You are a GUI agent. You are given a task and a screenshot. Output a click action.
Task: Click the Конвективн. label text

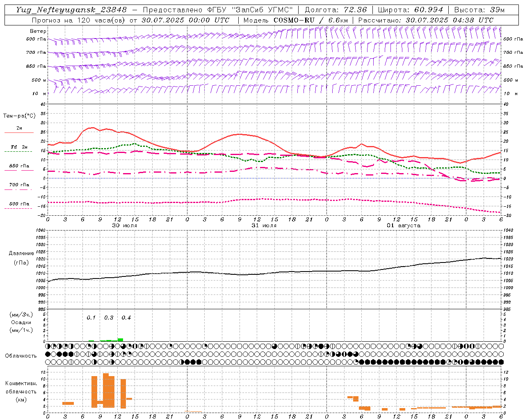point(21,383)
